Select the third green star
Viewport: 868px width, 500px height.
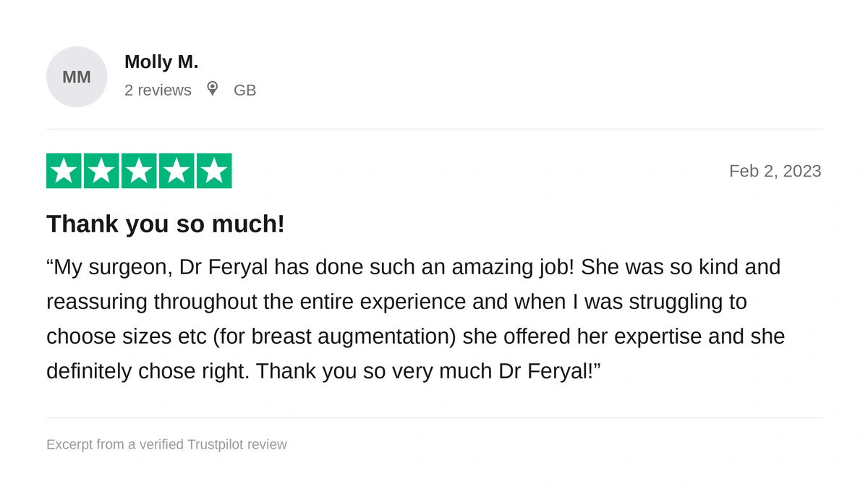(x=139, y=171)
